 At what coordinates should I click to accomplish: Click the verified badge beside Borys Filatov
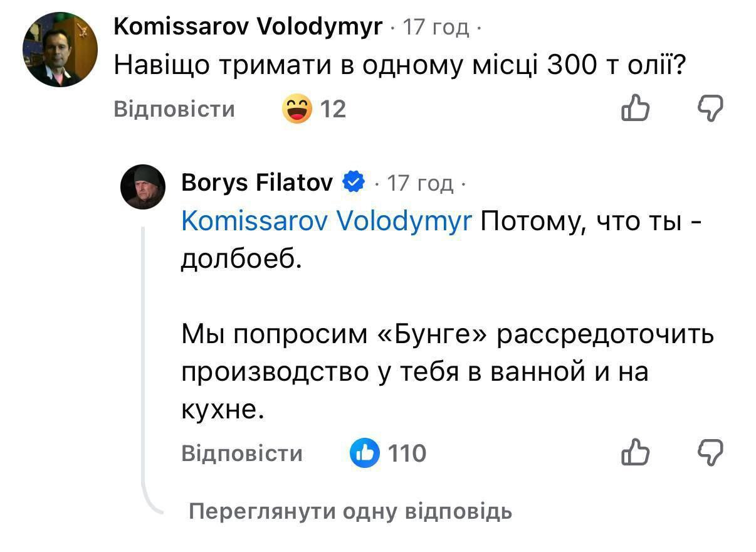(354, 183)
